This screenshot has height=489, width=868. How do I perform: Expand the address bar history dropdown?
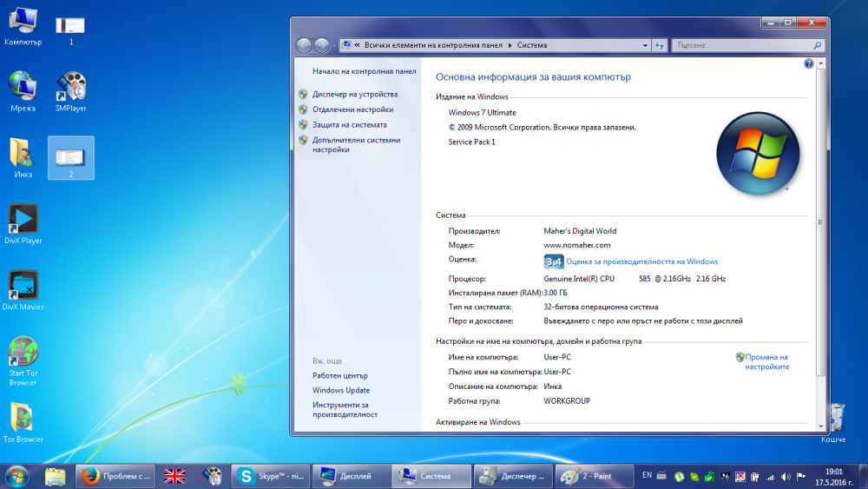[645, 45]
